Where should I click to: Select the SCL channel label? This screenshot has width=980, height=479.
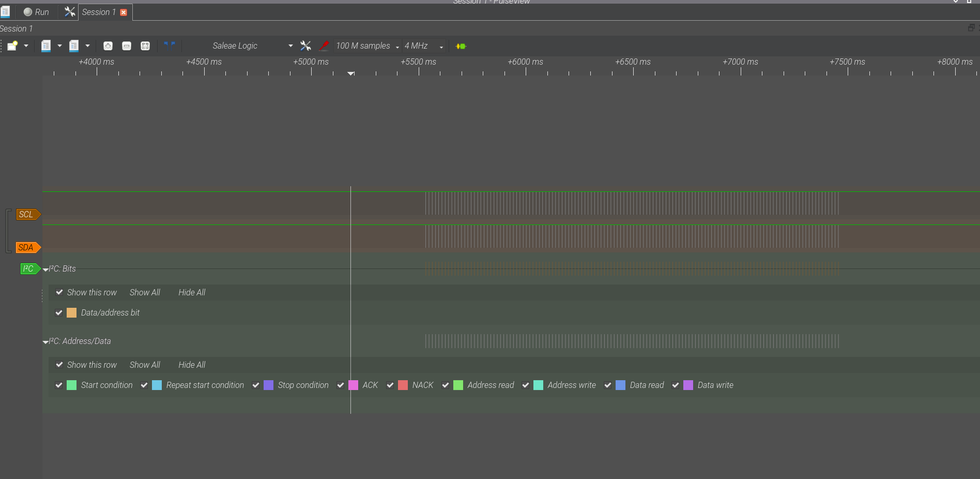28,214
